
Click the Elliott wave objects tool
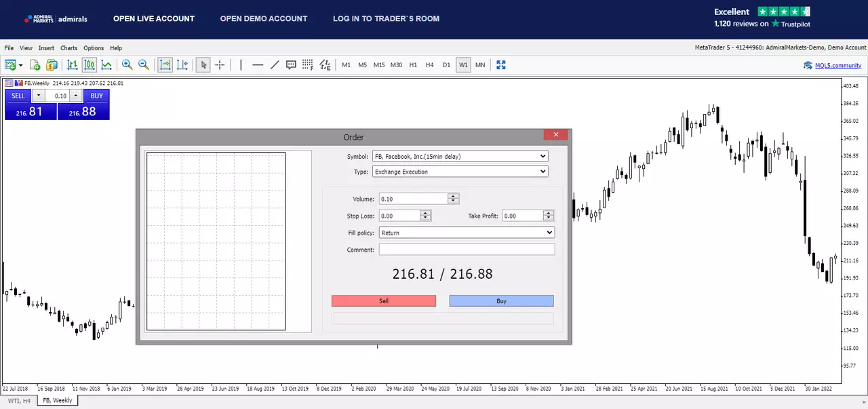pos(325,65)
